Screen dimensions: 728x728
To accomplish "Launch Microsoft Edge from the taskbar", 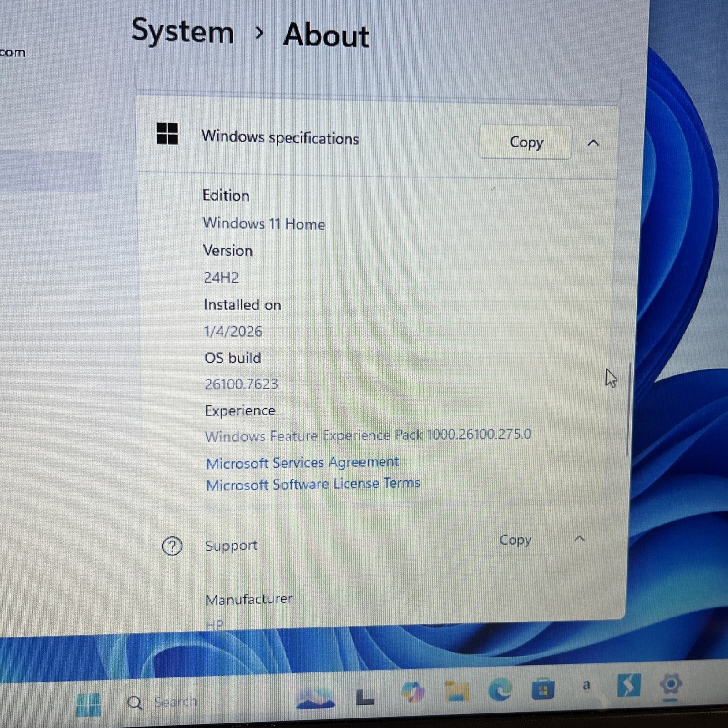I will tap(500, 689).
